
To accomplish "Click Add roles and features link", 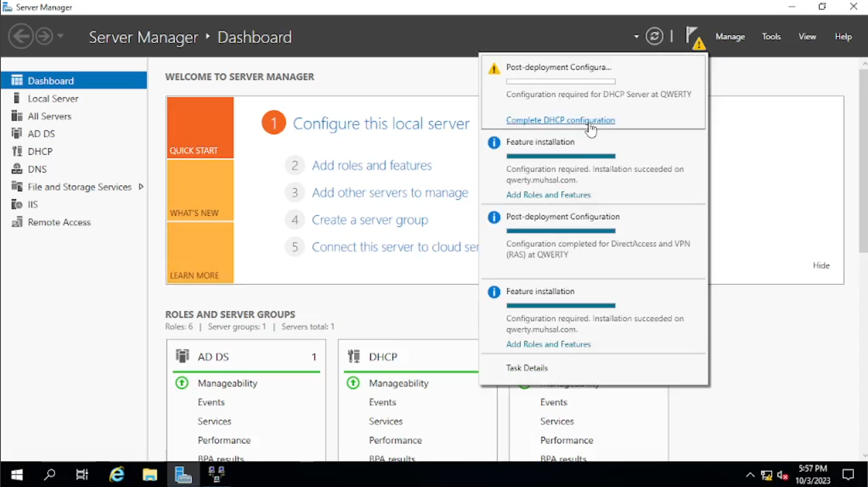I will [372, 166].
